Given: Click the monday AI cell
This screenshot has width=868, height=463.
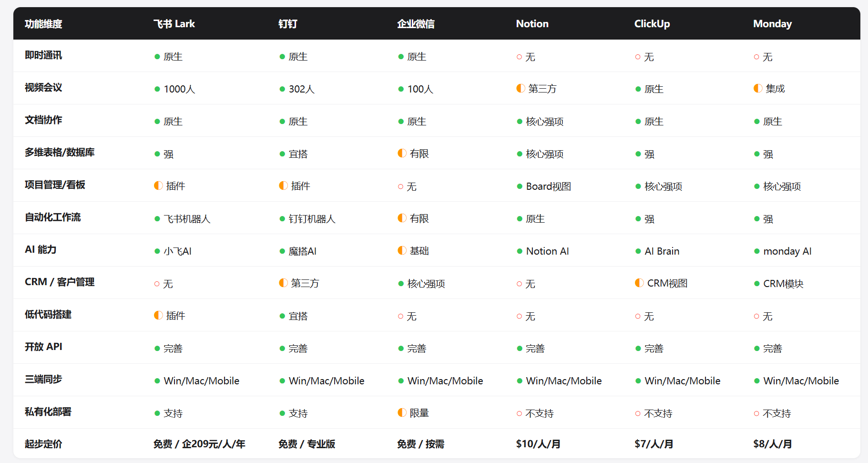Looking at the screenshot, I should click(783, 251).
